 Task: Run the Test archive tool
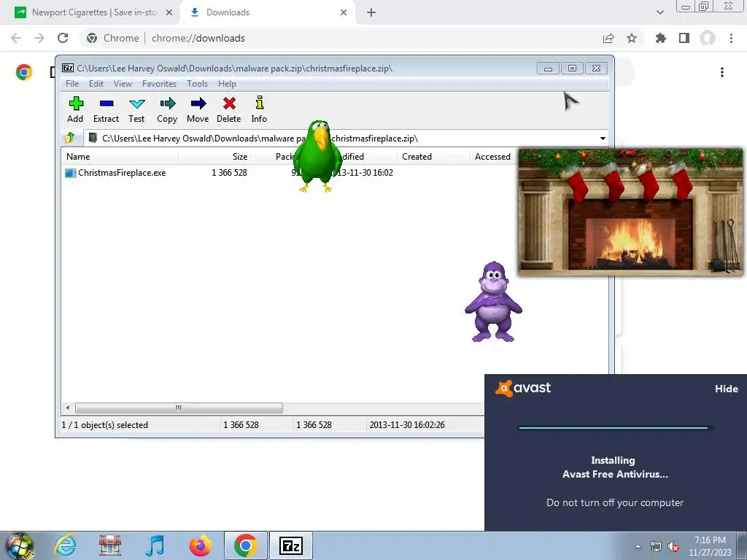point(136,109)
